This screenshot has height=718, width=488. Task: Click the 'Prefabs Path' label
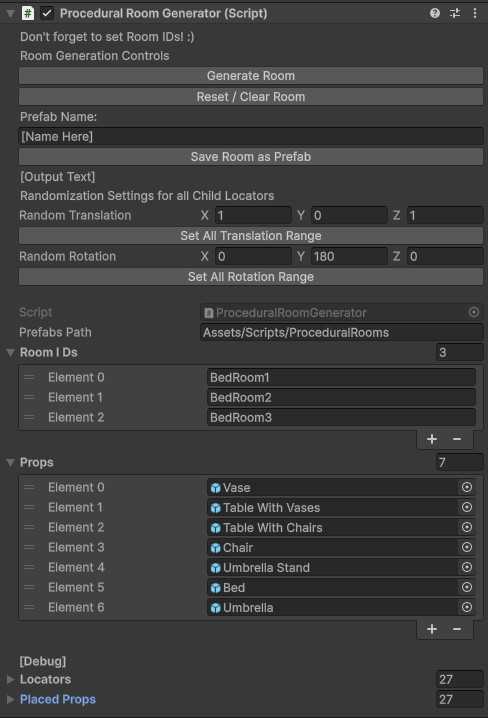[55, 332]
